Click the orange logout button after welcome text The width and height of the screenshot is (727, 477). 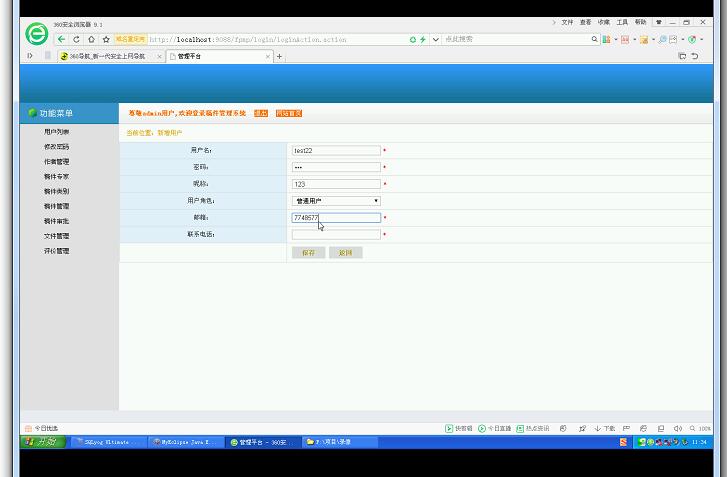(261, 113)
